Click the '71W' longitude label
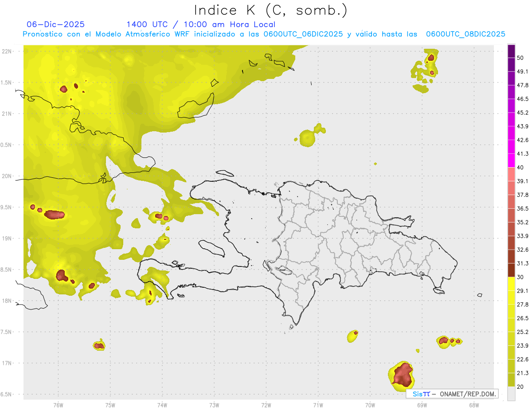The width and height of the screenshot is (532, 411). click(x=318, y=405)
